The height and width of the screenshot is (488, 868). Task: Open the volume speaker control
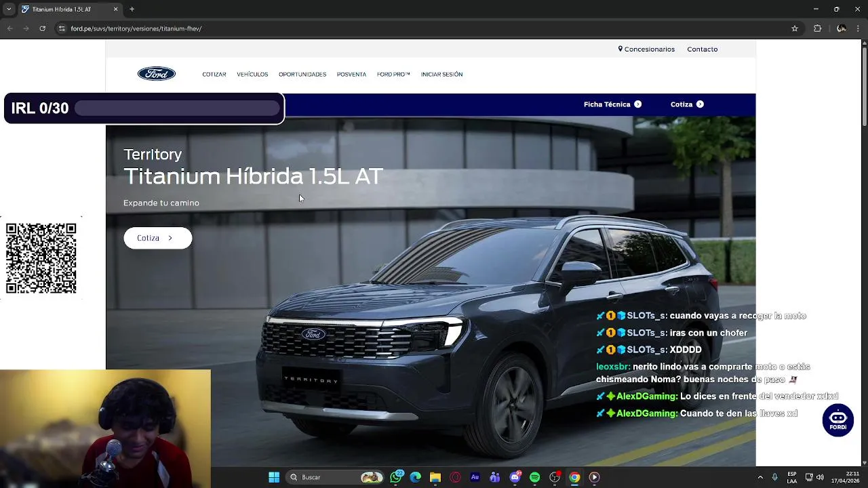click(x=820, y=477)
